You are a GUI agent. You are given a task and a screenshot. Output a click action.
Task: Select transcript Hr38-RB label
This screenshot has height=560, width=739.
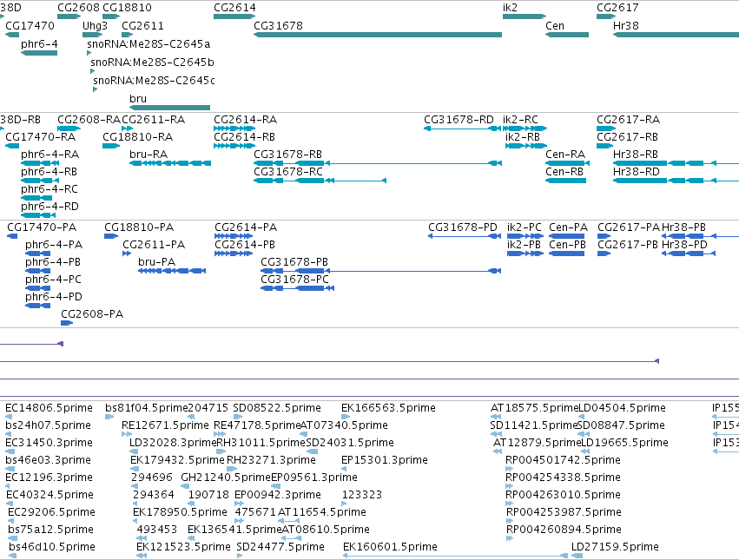tap(636, 155)
